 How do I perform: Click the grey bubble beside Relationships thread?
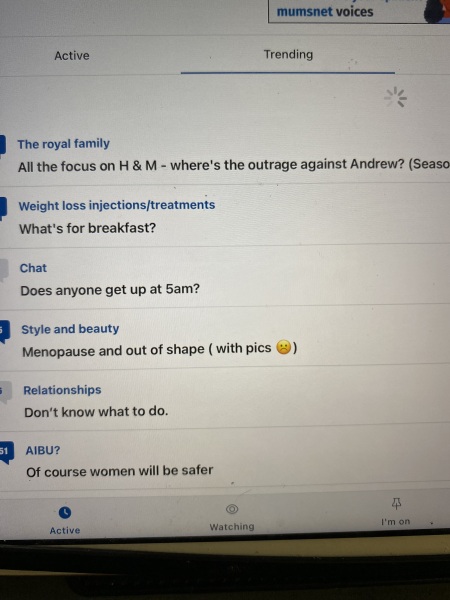click(5, 393)
